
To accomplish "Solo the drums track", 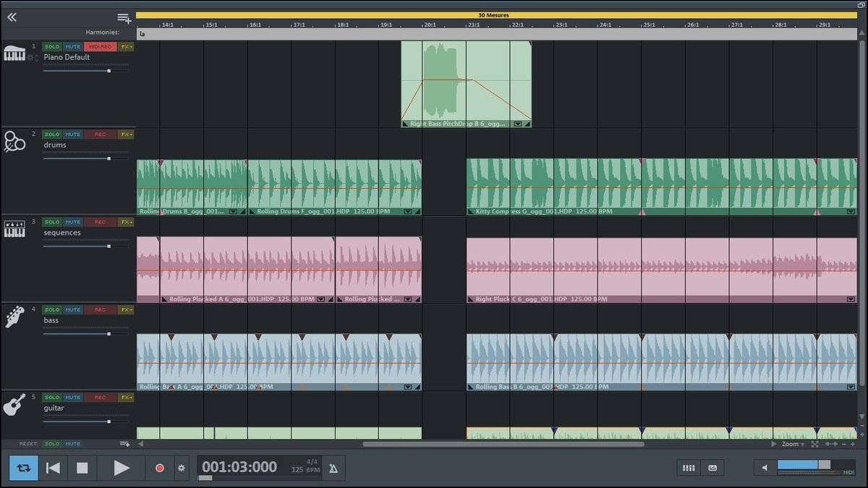I will point(52,134).
